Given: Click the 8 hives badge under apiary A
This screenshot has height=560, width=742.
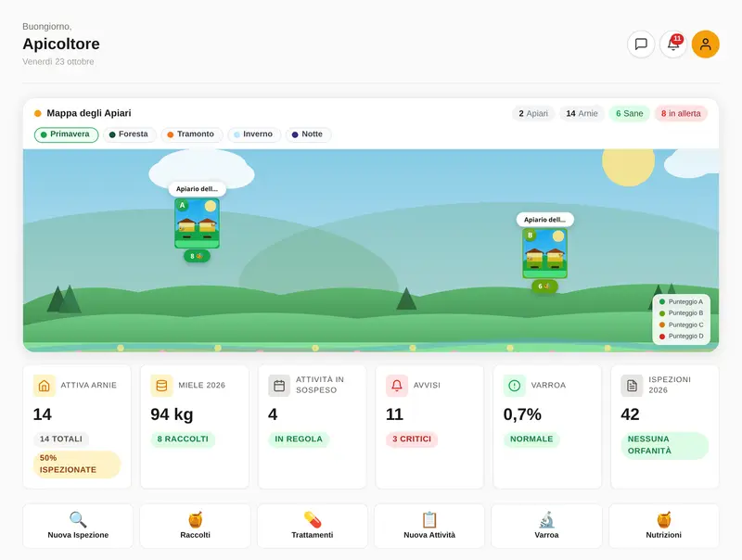Looking at the screenshot, I should 197,256.
